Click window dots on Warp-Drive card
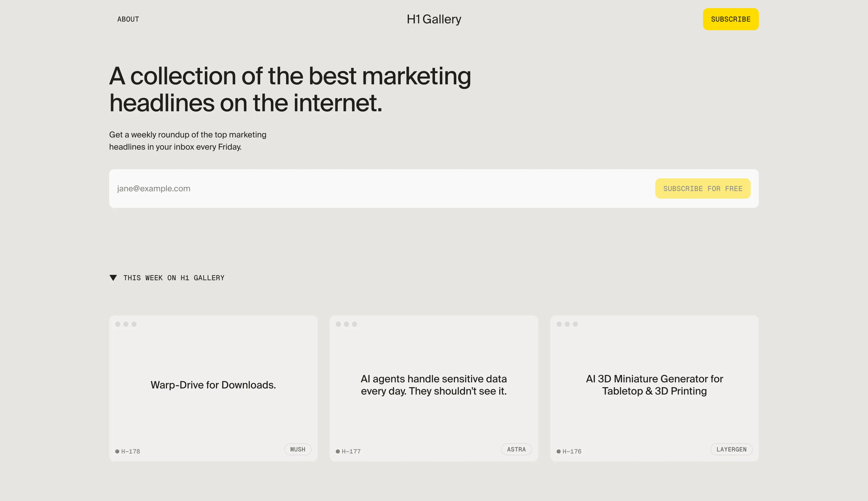 (126, 324)
